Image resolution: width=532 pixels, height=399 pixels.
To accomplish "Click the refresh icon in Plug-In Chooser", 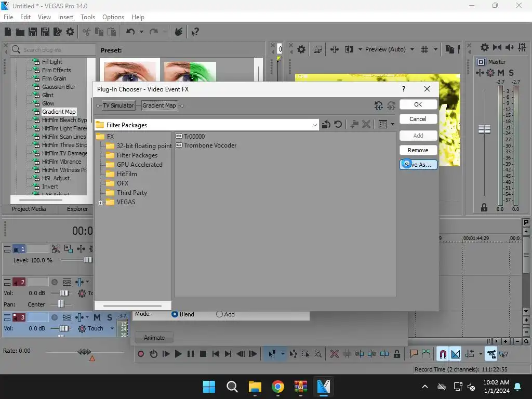I will [x=338, y=125].
